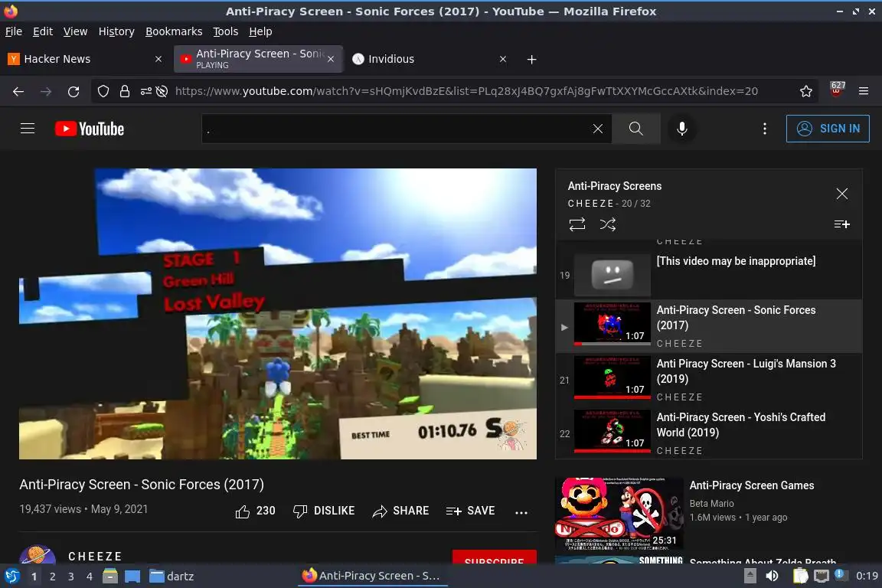Screen dimensions: 882x588
Task: Open the Edit menu
Action: click(43, 31)
